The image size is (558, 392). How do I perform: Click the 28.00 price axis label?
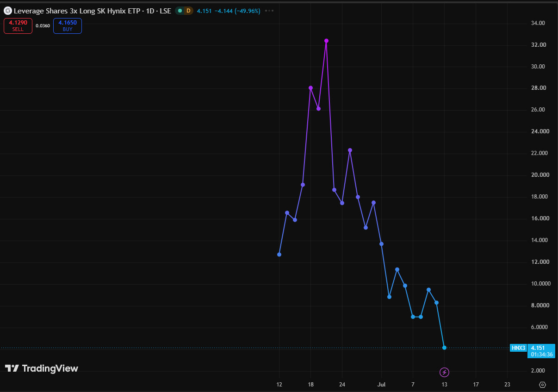(538, 88)
